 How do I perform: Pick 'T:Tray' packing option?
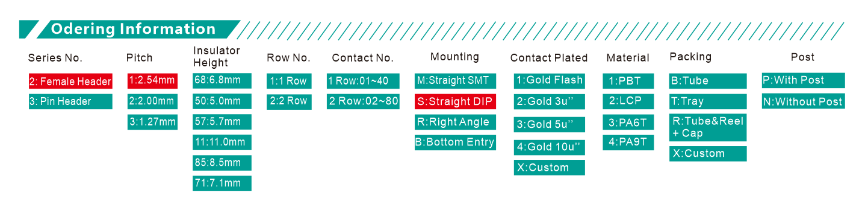point(708,101)
